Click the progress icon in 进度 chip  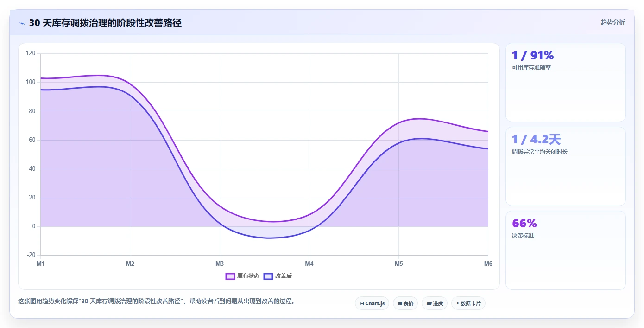(x=429, y=304)
